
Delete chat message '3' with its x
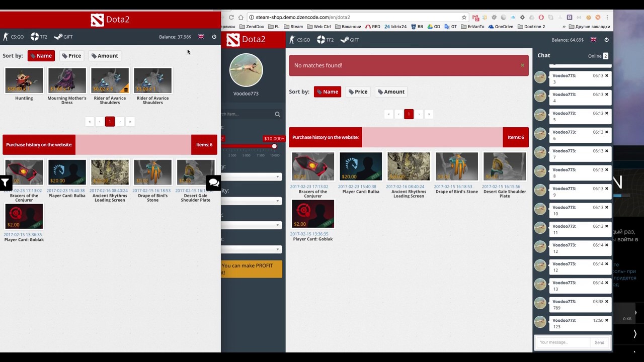pyautogui.click(x=606, y=75)
